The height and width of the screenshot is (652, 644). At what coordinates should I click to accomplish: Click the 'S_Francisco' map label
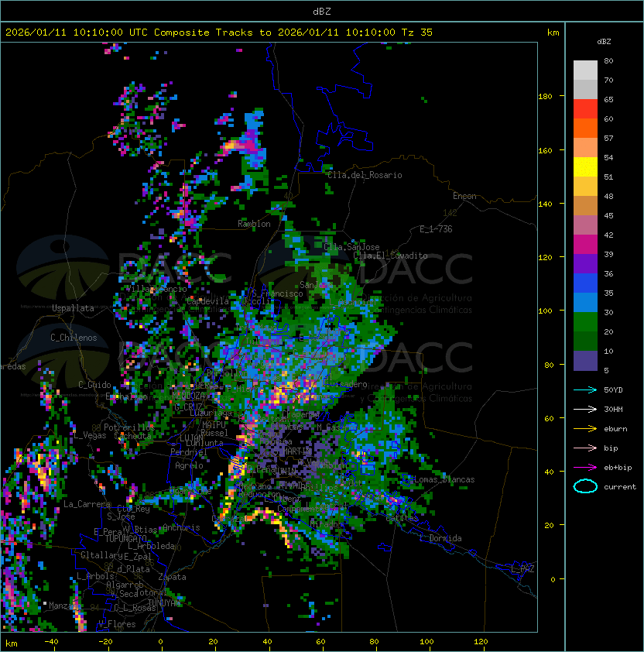point(278,293)
